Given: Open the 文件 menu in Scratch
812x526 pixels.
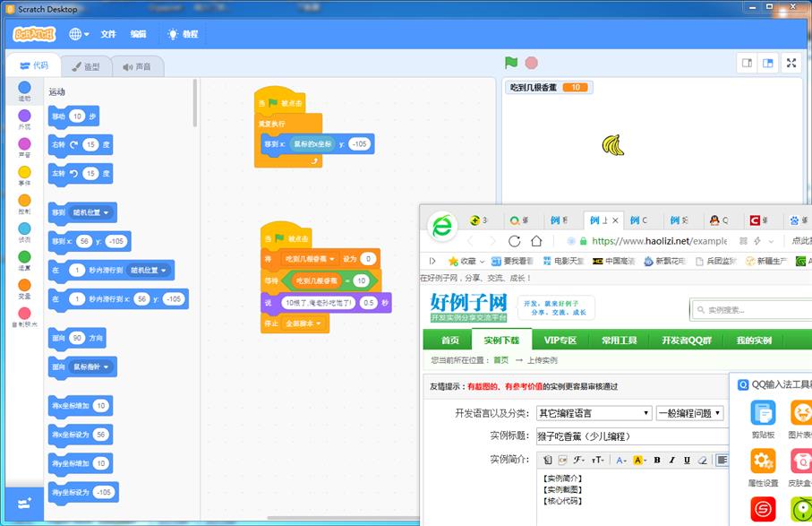Looking at the screenshot, I should 108,34.
